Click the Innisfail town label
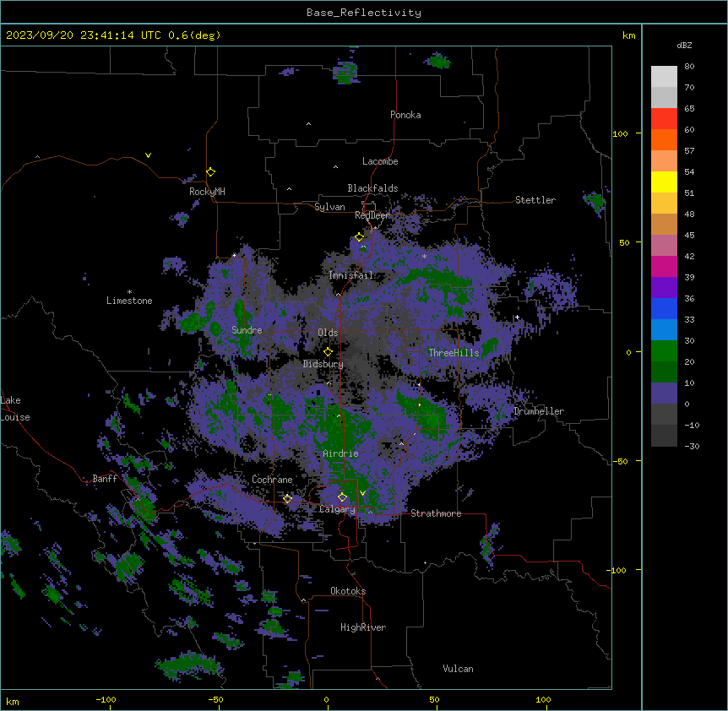Screen dimensions: 728x711 pyautogui.click(x=350, y=275)
